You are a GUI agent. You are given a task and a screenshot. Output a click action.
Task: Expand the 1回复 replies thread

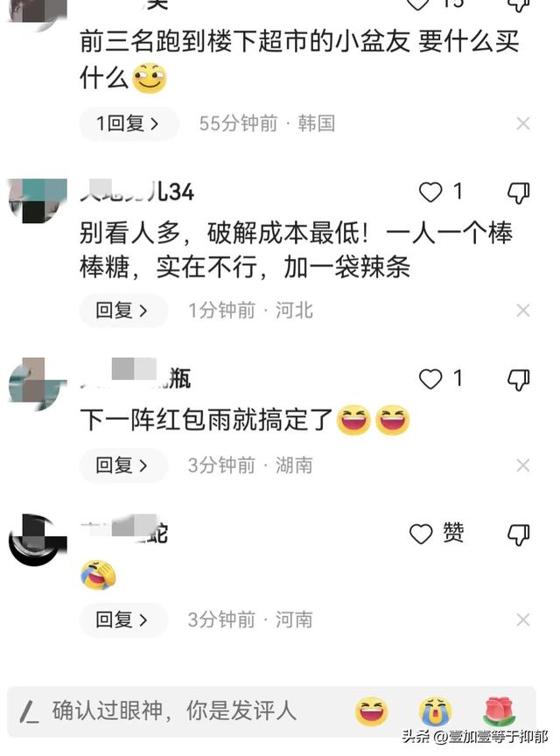129,124
